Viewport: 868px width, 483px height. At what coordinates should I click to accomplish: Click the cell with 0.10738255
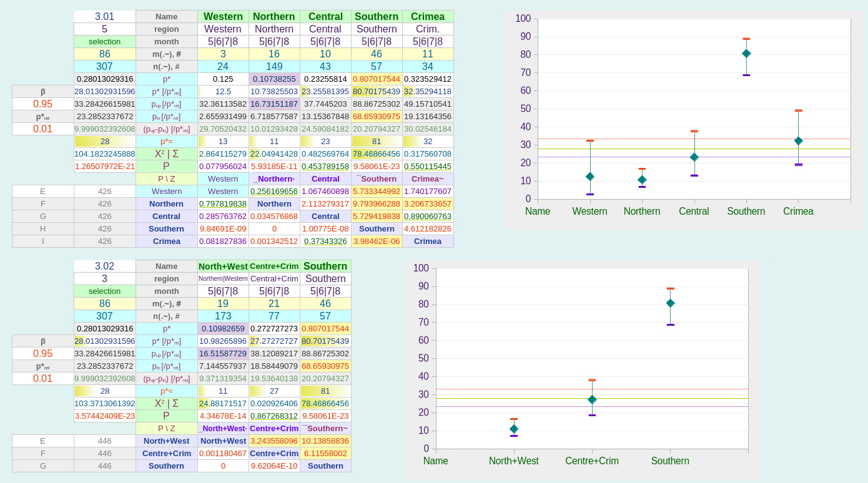click(274, 79)
